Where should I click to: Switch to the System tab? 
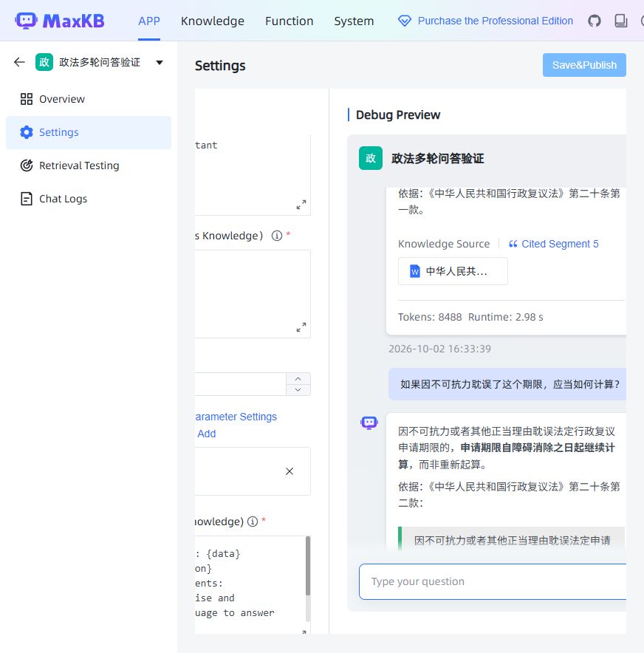[354, 21]
